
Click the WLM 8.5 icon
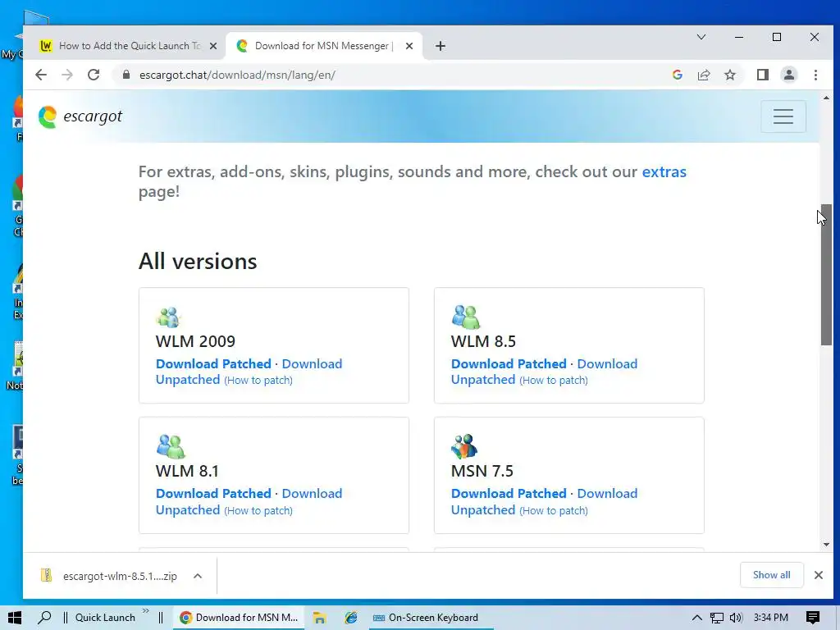[466, 317]
